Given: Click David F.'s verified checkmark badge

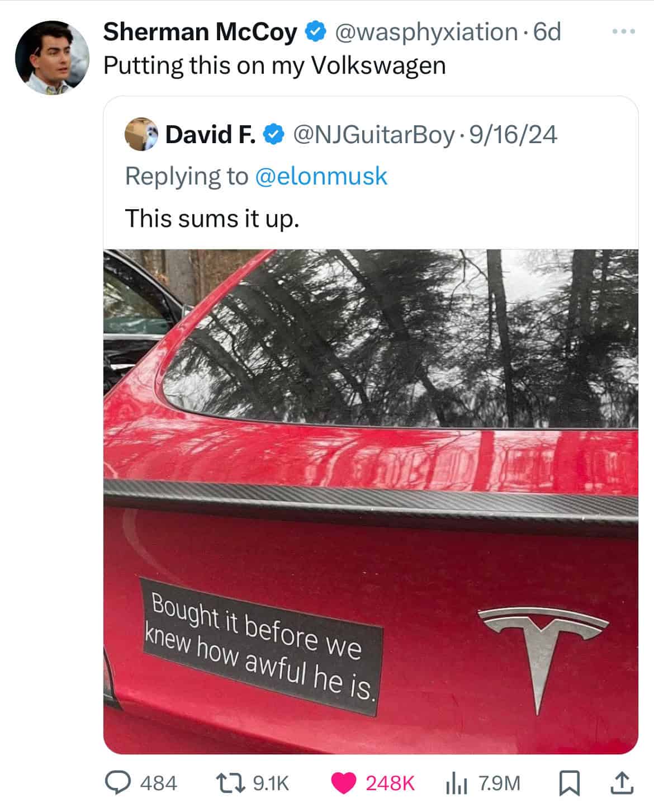Looking at the screenshot, I should tap(272, 135).
